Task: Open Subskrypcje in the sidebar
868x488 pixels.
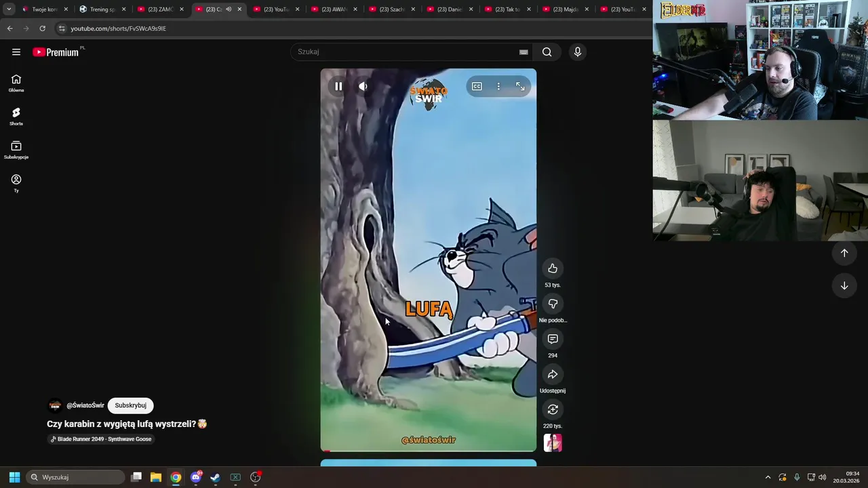Action: pos(16,150)
